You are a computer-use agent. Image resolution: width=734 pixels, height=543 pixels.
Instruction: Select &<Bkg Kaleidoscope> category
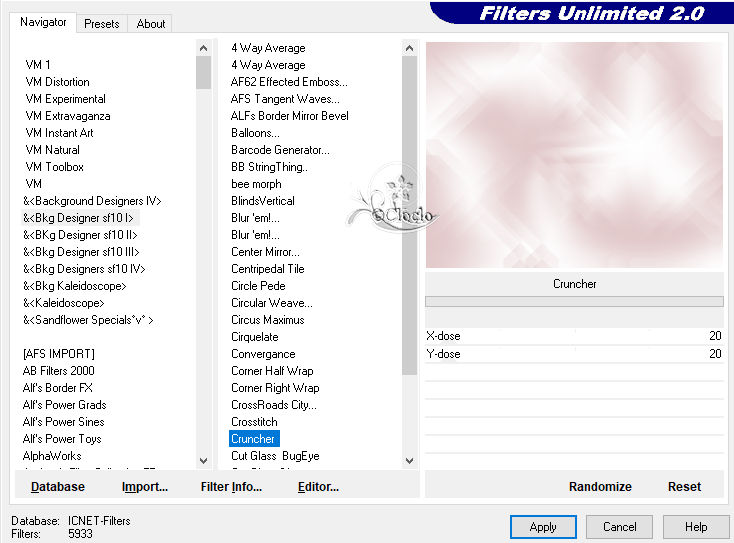(x=74, y=286)
